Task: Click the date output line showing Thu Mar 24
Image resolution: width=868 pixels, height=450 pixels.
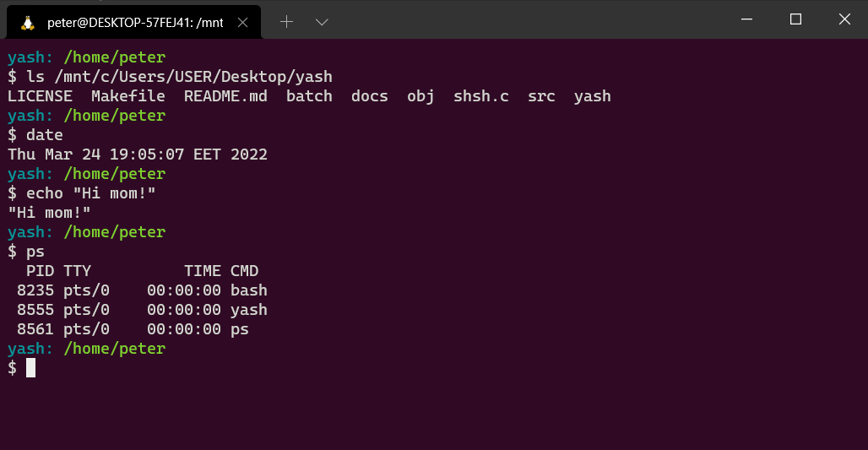Action: point(138,155)
